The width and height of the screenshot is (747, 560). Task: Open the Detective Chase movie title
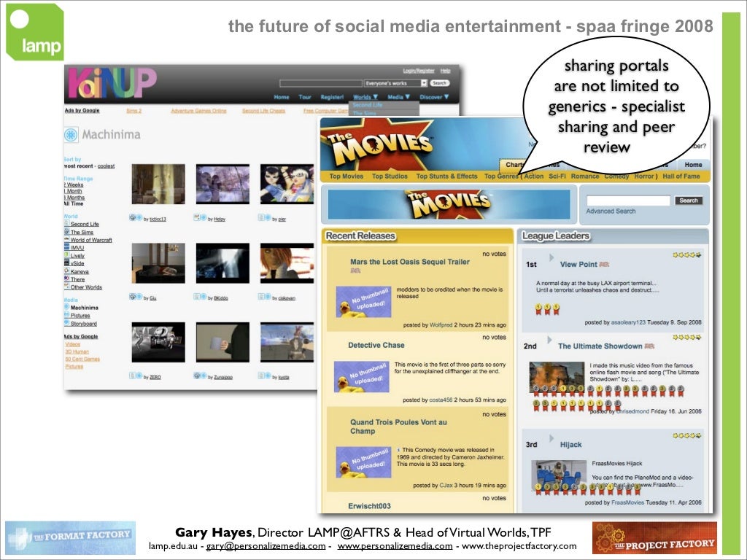[x=376, y=345]
